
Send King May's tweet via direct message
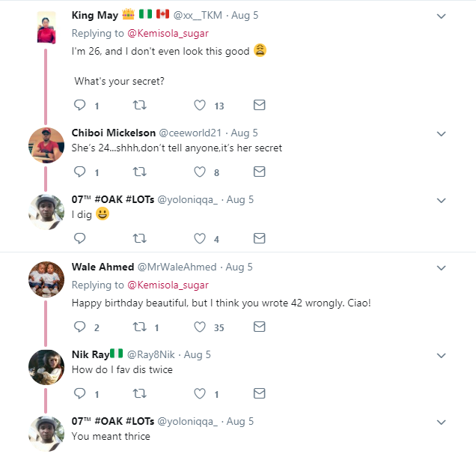259,105
